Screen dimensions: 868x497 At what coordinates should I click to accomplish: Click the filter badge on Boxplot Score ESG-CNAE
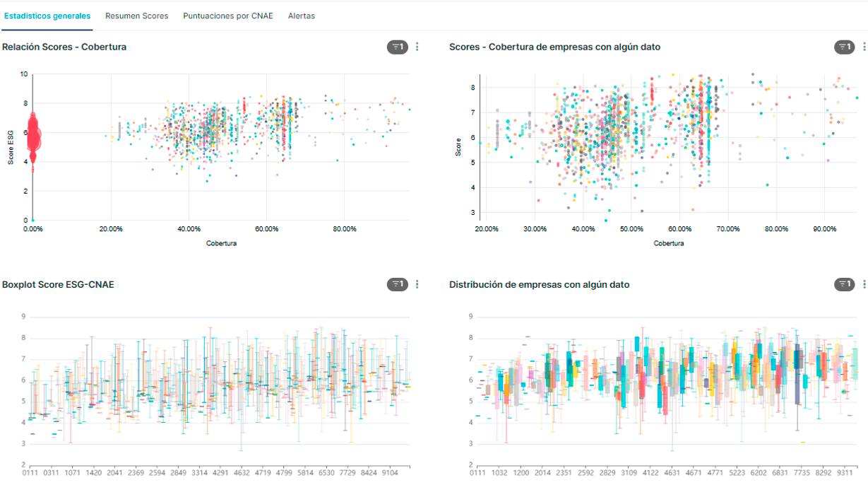pos(398,284)
